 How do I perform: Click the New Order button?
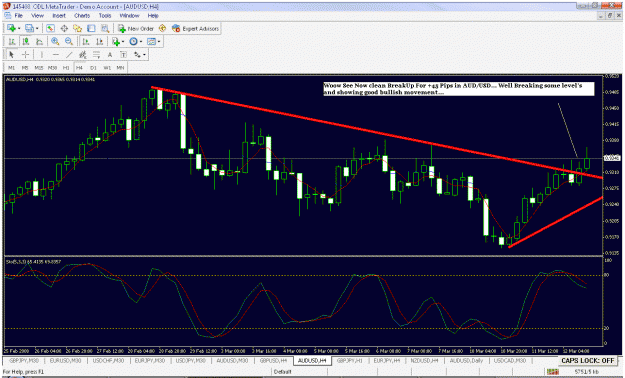tap(136, 28)
